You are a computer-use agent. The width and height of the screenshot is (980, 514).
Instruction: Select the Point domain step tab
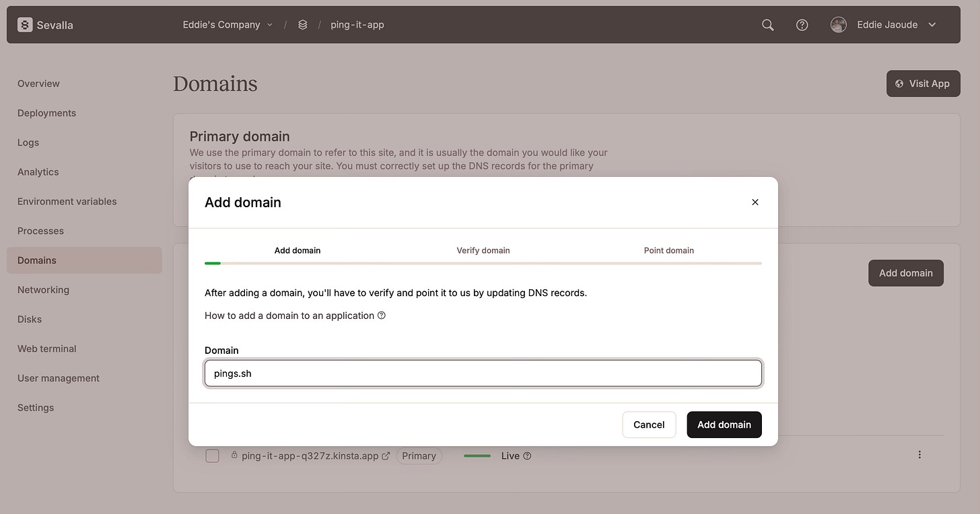tap(669, 250)
